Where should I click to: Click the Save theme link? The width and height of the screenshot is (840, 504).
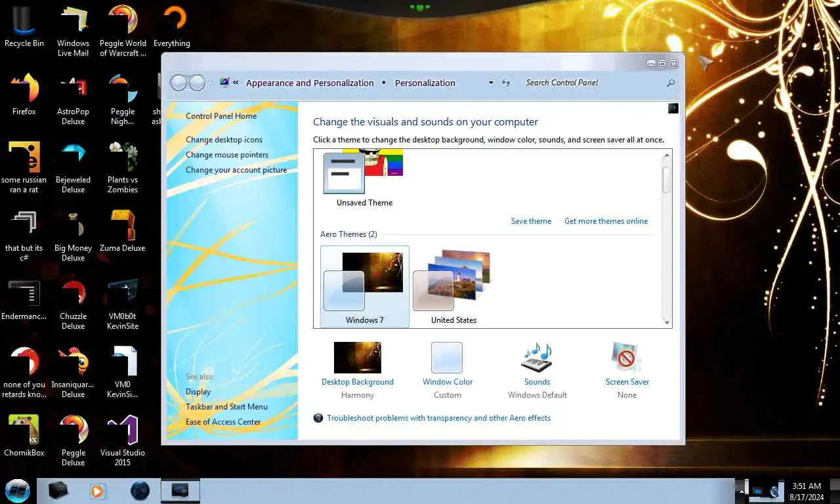[531, 221]
